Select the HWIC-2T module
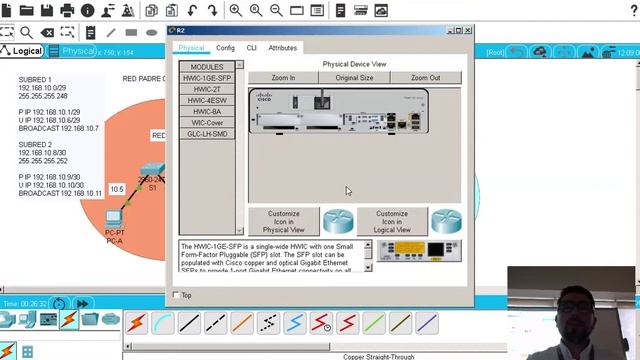The height and width of the screenshot is (360, 640). [207, 89]
